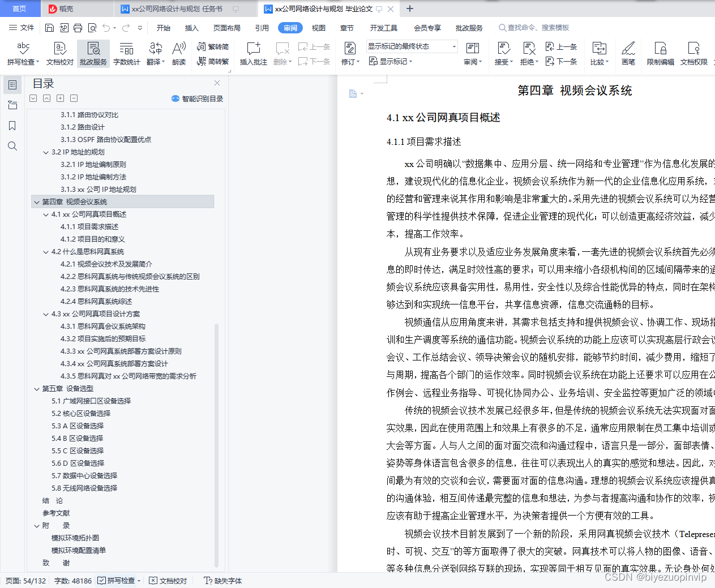Open 文档权限 document permissions
Viewport: 715px width, 588px height.
point(694,54)
